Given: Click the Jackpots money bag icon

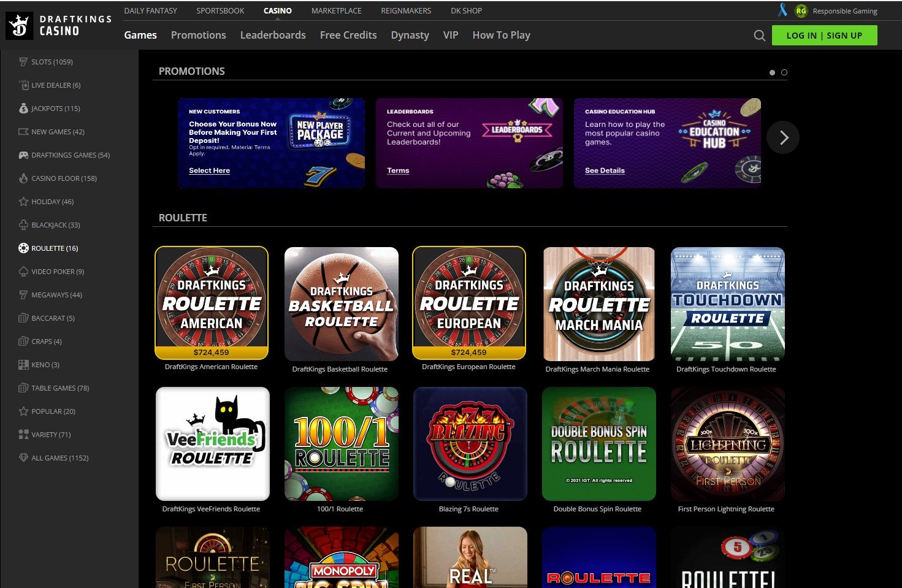Looking at the screenshot, I should [x=23, y=109].
